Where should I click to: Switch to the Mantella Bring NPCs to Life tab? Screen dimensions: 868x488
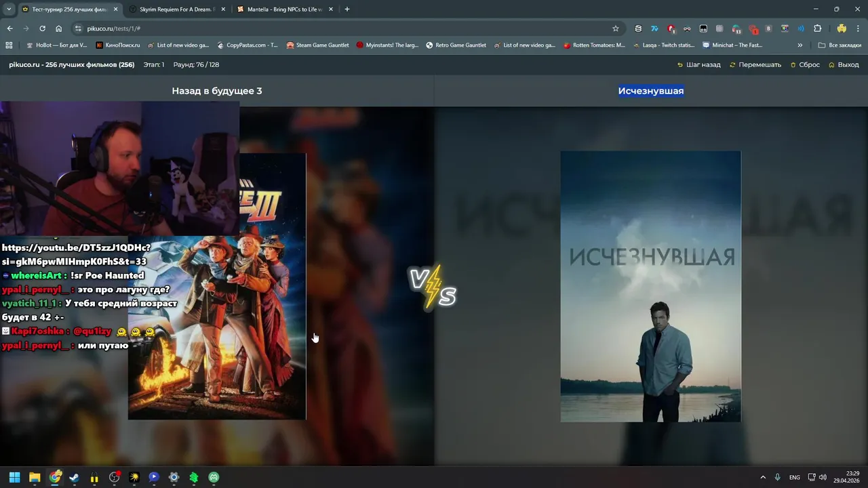point(284,9)
